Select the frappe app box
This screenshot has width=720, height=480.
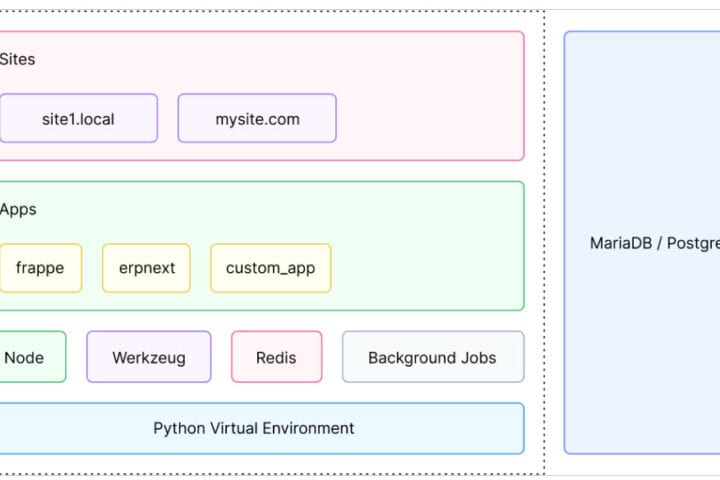pyautogui.click(x=40, y=268)
